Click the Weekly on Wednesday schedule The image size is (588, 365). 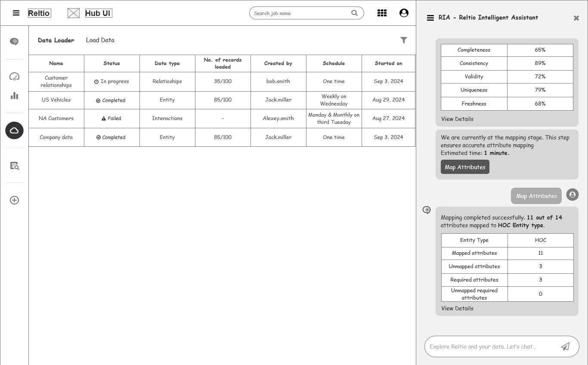tap(334, 100)
